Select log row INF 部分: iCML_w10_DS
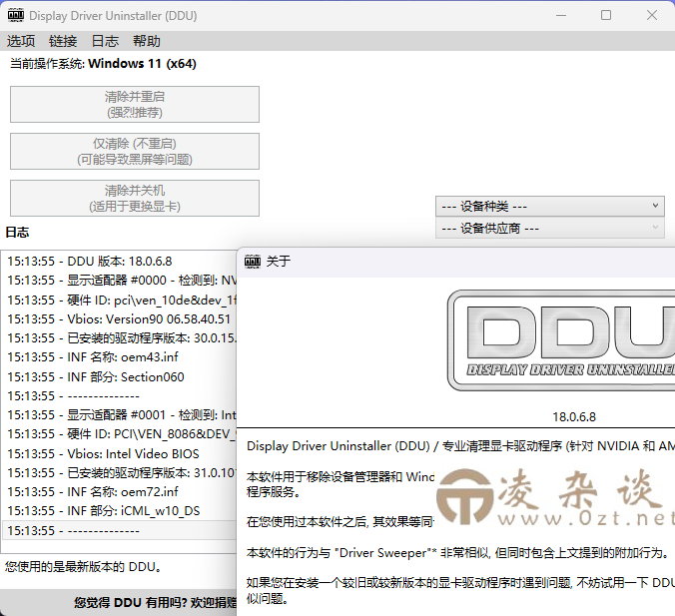The image size is (675, 616). 119,511
